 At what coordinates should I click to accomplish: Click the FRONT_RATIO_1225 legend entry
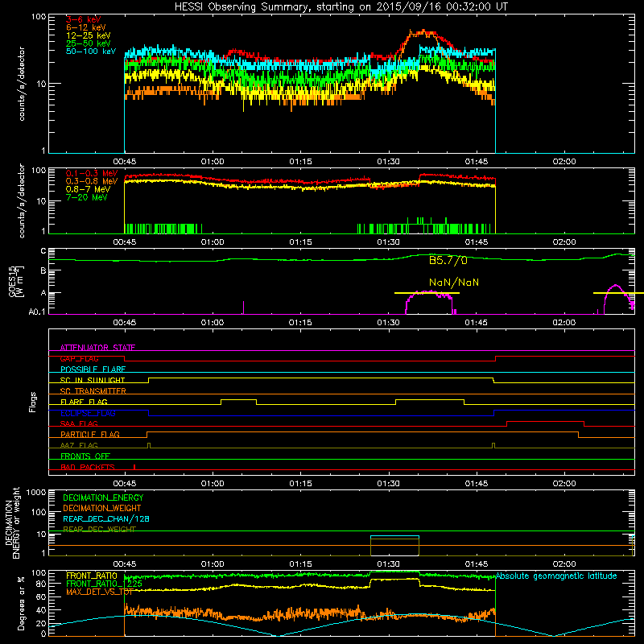[104, 584]
